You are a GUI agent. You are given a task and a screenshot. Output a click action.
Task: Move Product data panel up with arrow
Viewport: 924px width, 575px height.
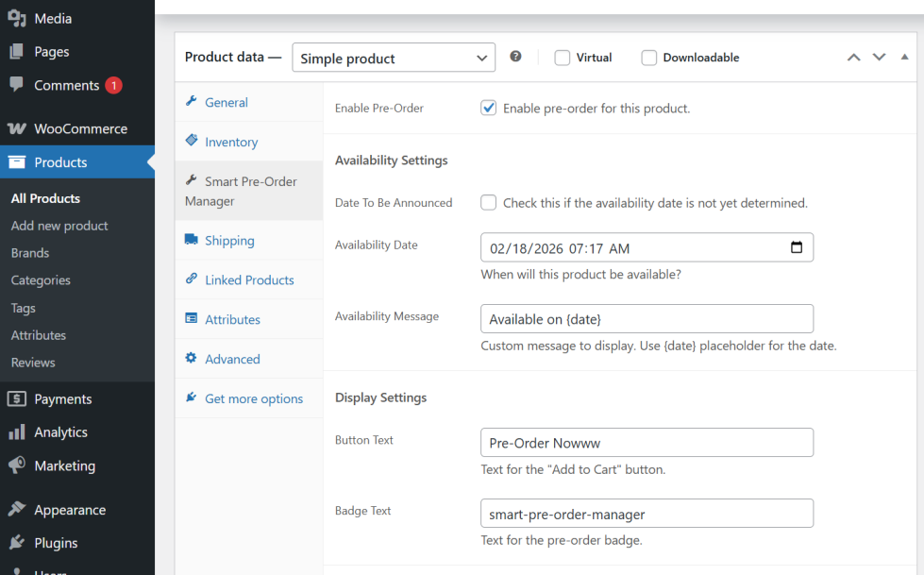click(853, 58)
